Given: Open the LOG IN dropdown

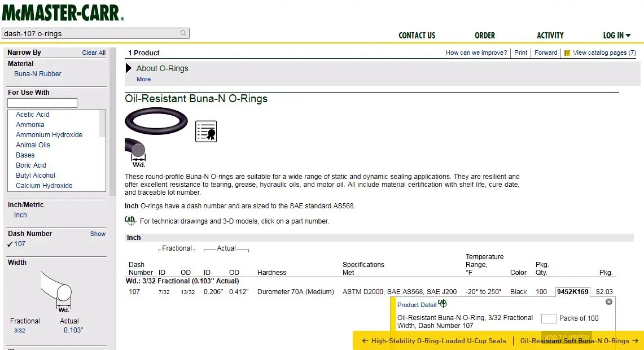Looking at the screenshot, I should tap(616, 35).
